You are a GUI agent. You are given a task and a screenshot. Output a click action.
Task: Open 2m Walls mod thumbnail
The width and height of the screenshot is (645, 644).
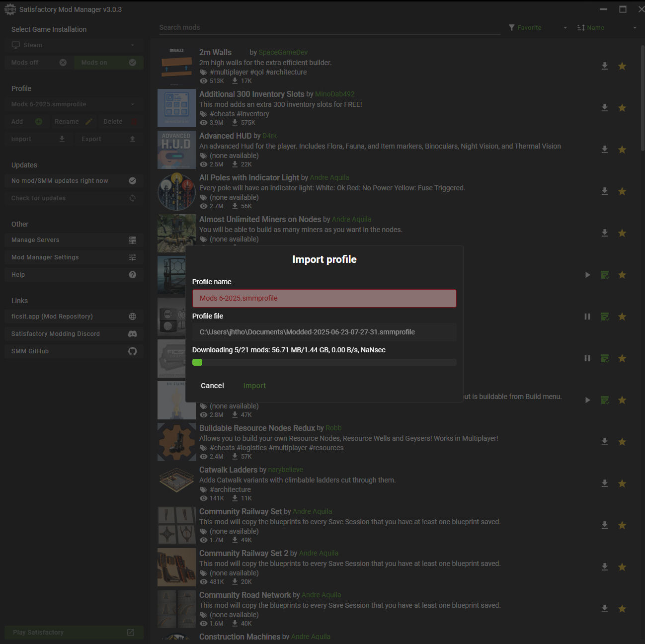tap(176, 66)
